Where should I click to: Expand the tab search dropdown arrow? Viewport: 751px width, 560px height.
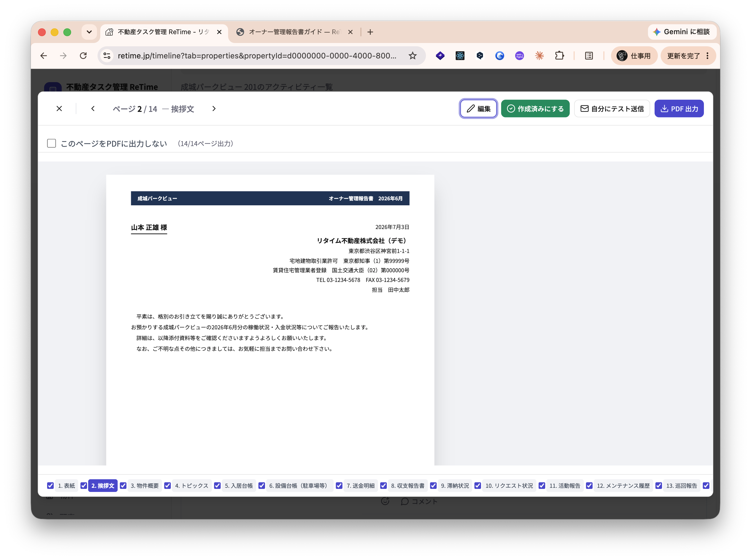[x=89, y=32]
